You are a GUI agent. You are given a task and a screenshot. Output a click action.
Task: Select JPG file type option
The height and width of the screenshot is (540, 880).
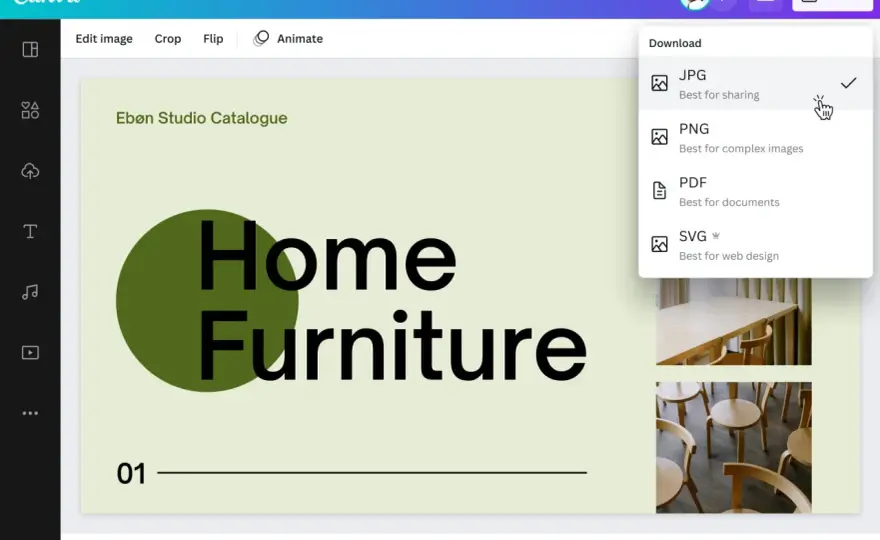coord(755,84)
